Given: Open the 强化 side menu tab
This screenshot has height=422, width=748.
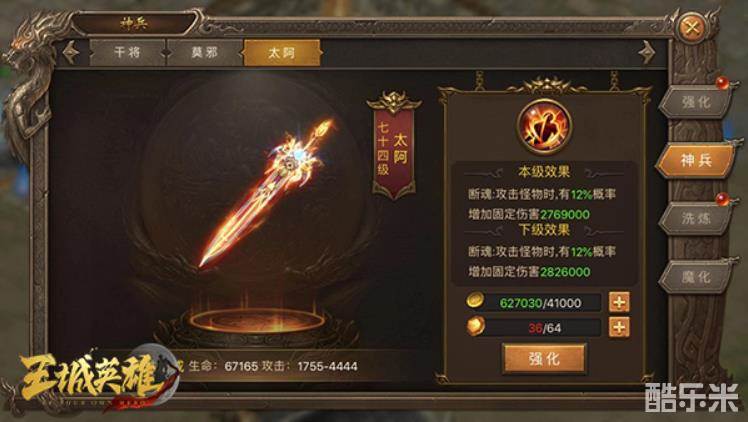Looking at the screenshot, I should (696, 102).
